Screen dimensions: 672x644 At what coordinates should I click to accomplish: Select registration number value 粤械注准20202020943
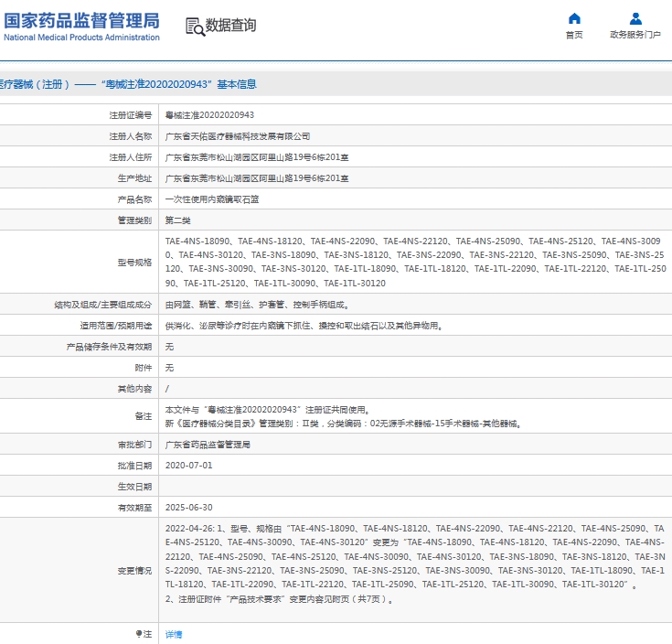(x=209, y=115)
